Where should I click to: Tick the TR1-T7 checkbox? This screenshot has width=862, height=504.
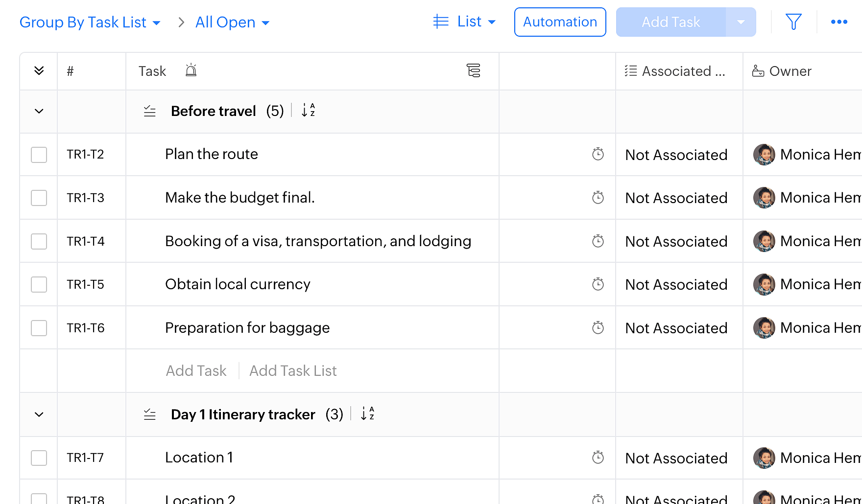[x=39, y=458]
